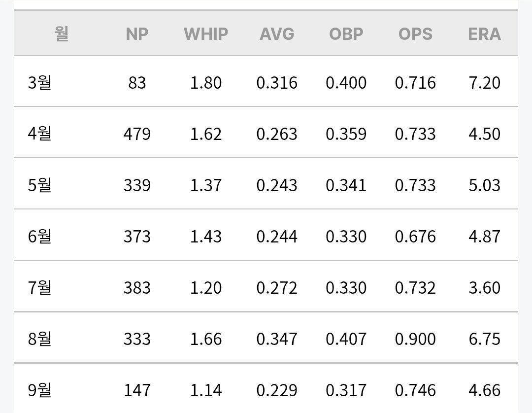Select the WHIP column header
This screenshot has height=413, width=532.
[x=206, y=34]
